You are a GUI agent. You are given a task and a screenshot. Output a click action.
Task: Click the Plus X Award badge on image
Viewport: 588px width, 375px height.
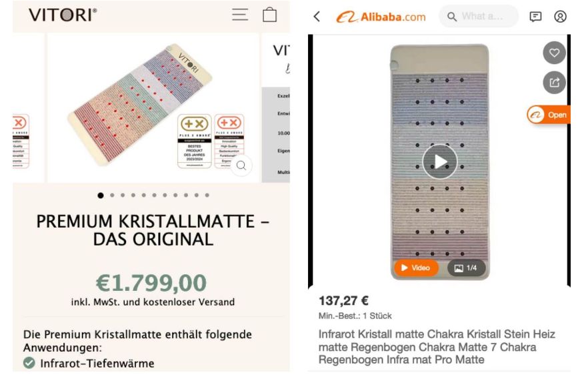point(194,141)
